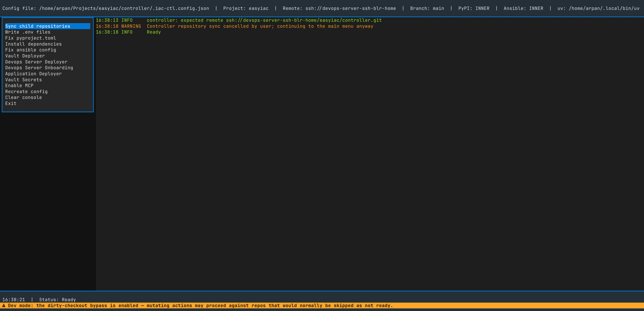Open Application Deployer menu item
This screenshot has height=311, width=644.
coord(48,74)
